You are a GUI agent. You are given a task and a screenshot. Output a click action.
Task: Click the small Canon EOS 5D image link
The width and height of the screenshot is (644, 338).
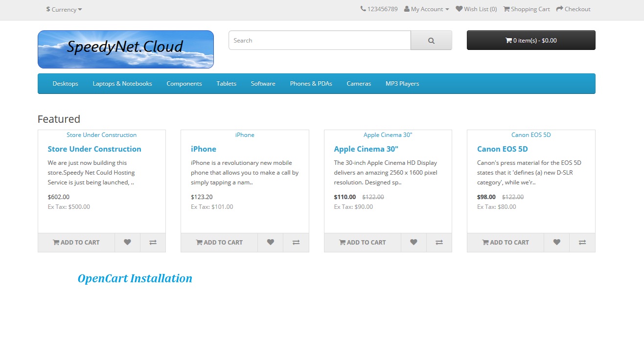tap(531, 135)
